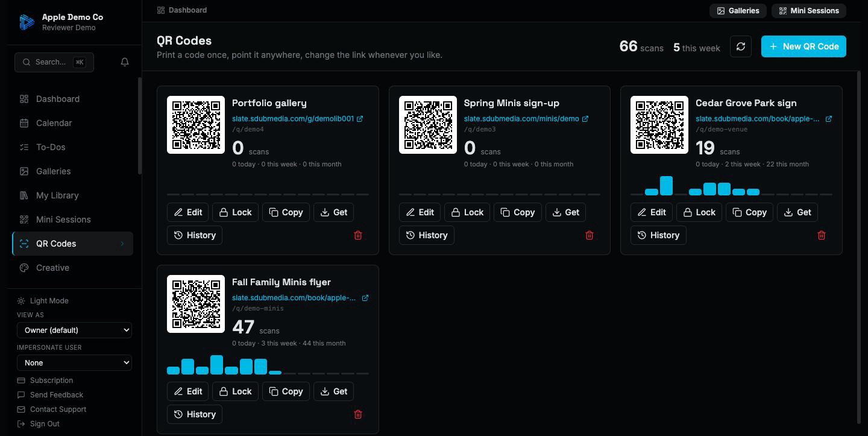View History for Fall Family Minis flyer
Image resolution: width=868 pixels, height=436 pixels.
(195, 414)
